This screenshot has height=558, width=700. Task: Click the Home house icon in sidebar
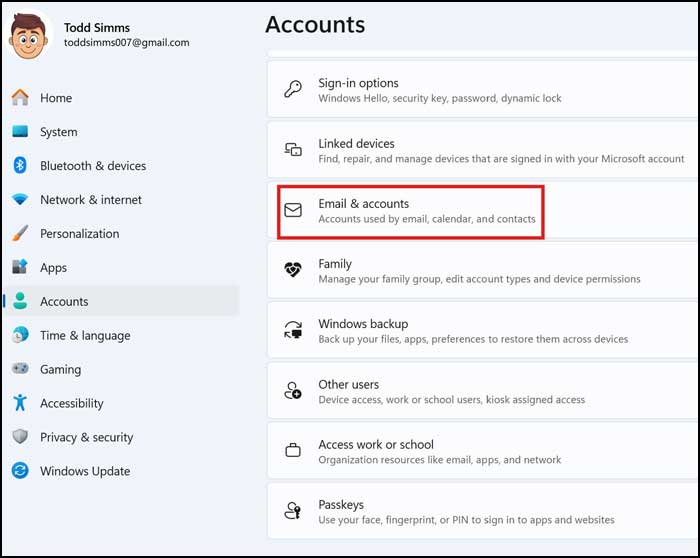(x=20, y=97)
